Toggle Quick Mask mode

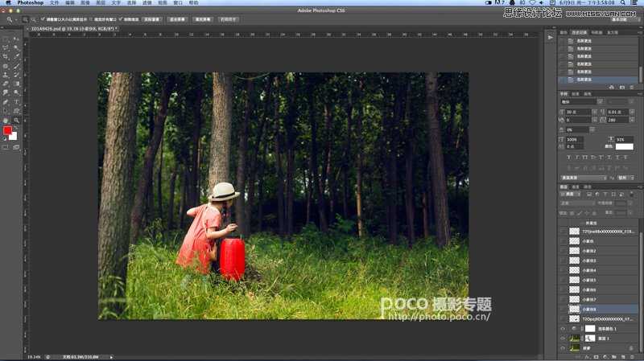6,147
